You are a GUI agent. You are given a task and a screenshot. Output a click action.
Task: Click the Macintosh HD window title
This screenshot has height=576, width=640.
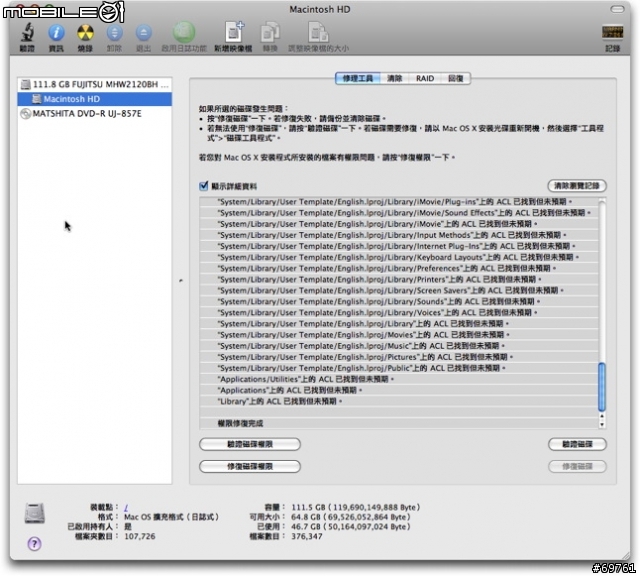pos(320,9)
